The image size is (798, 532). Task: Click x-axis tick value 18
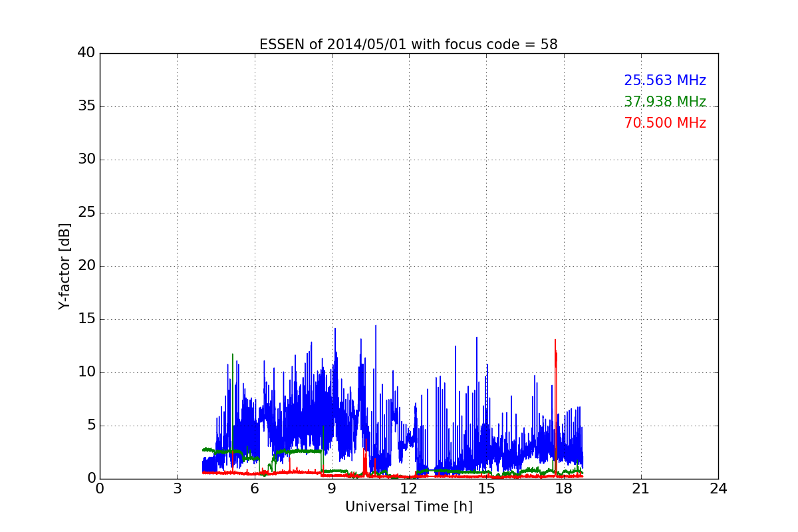(564, 489)
